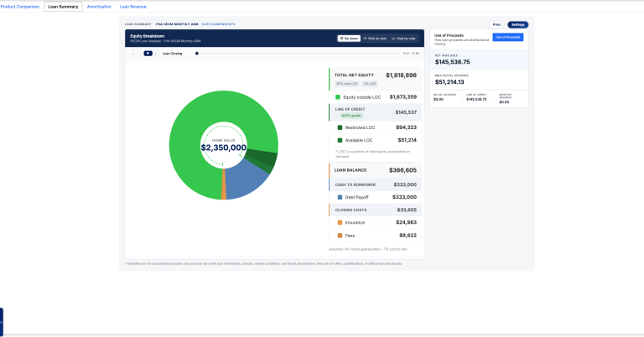This screenshot has width=644, height=337.
Task: Follow the Kate Screenshots breadcrumb link
Action: [x=219, y=24]
